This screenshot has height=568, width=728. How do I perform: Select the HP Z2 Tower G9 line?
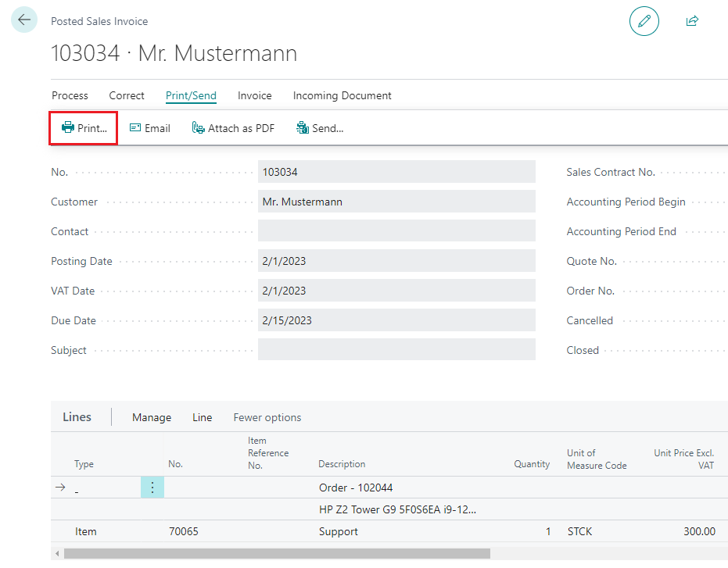(x=397, y=509)
